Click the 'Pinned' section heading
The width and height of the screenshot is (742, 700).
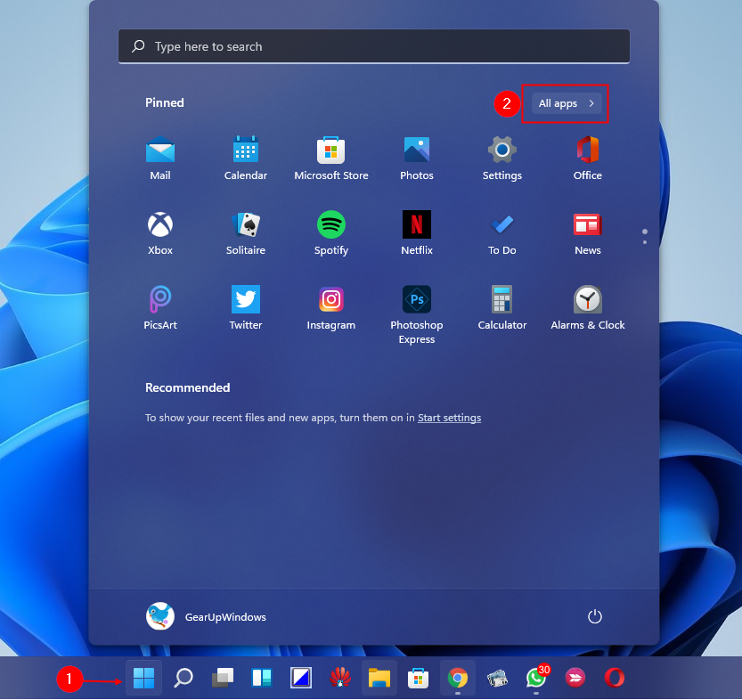click(x=165, y=102)
